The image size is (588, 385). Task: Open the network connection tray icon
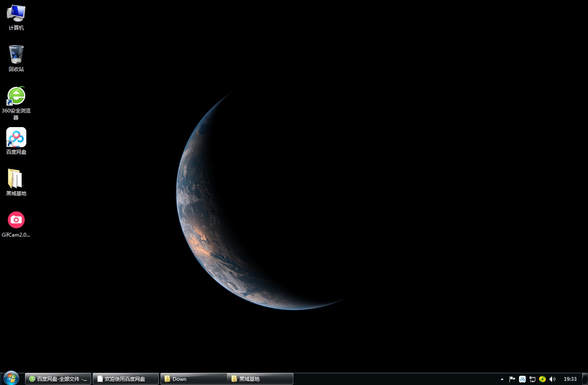coord(532,379)
